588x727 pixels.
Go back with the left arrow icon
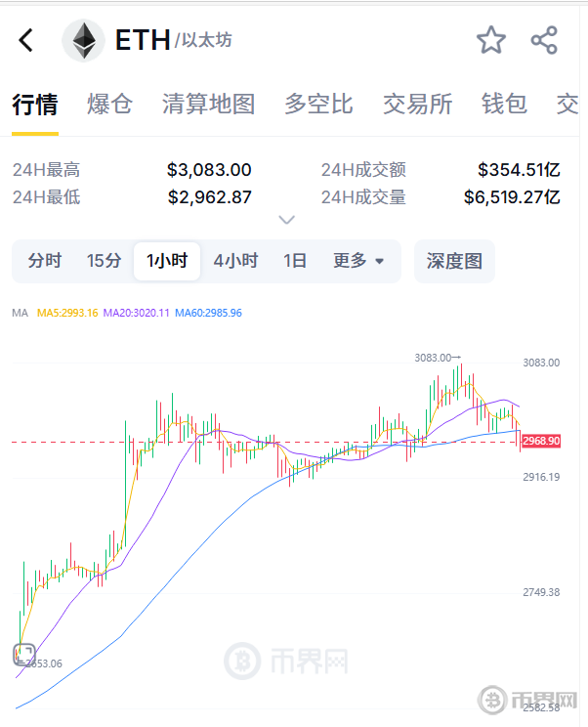pos(26,40)
